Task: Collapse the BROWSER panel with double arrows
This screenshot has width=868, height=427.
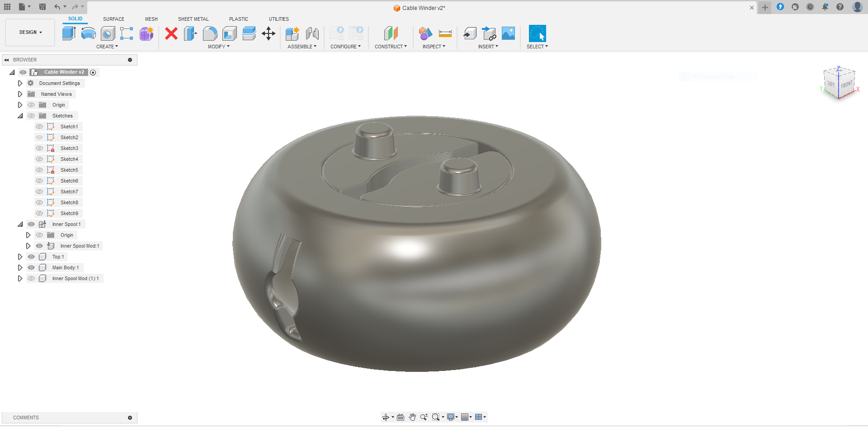Action: pyautogui.click(x=6, y=60)
